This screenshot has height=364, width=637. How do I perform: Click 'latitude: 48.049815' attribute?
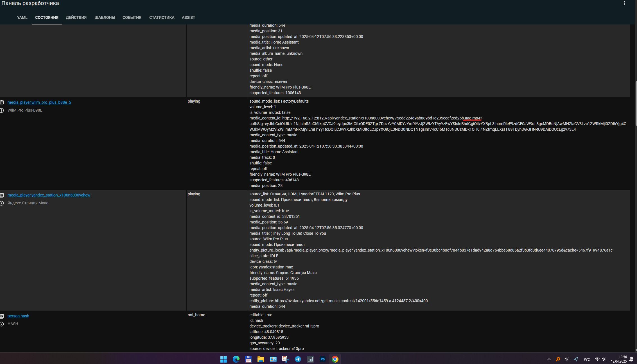[x=266, y=332]
